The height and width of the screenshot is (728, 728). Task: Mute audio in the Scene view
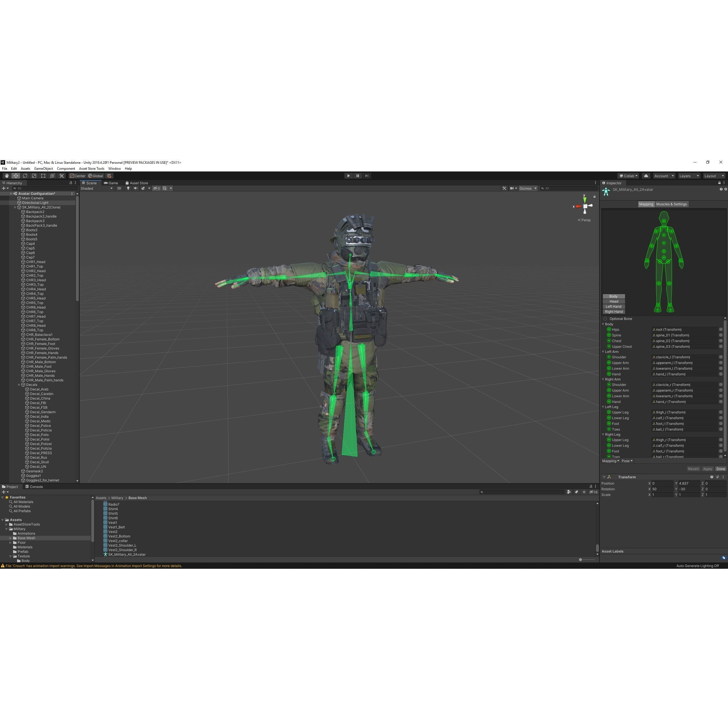click(135, 189)
